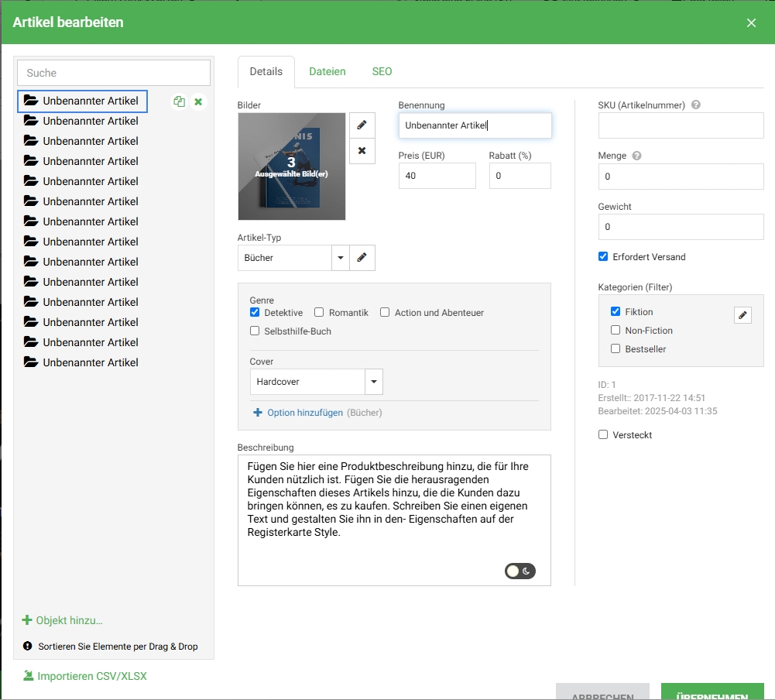Remove images with X icon beside thumbnail

(362, 151)
